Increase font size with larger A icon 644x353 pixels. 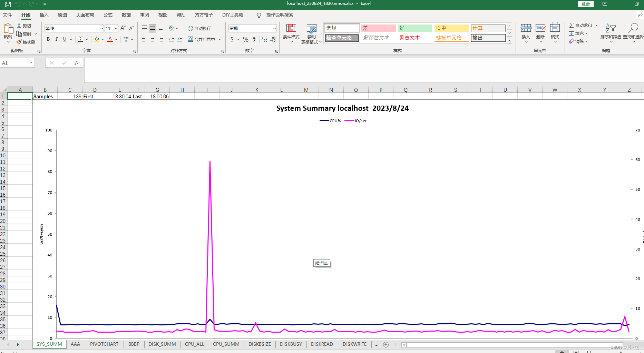pos(123,28)
